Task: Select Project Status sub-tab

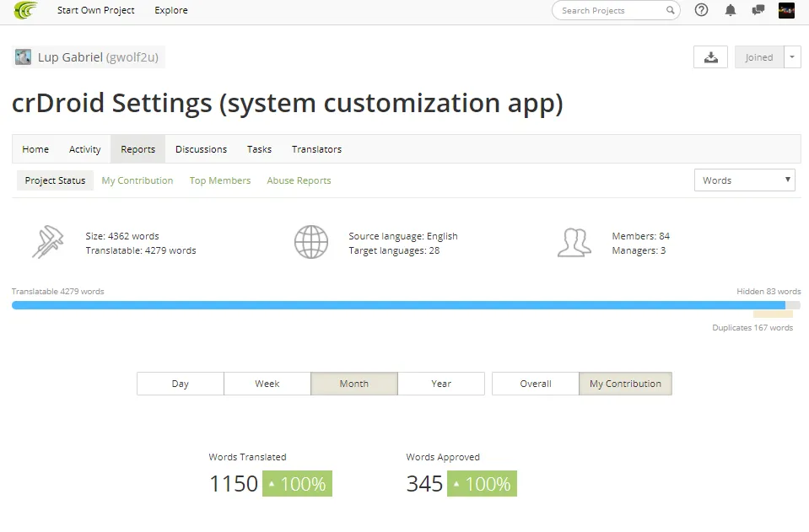Action: [55, 180]
